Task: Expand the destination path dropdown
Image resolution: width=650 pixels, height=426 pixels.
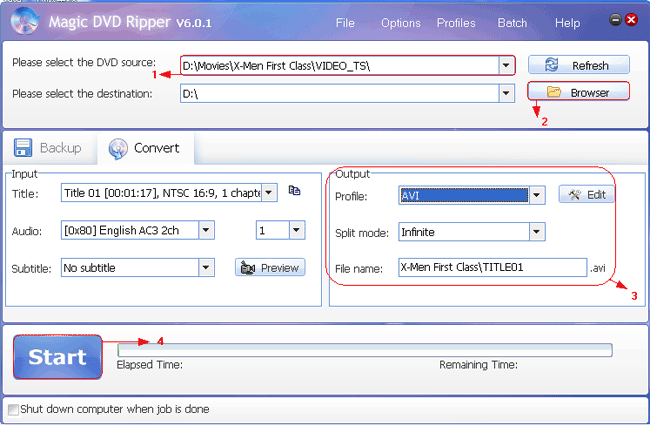Action: (506, 93)
